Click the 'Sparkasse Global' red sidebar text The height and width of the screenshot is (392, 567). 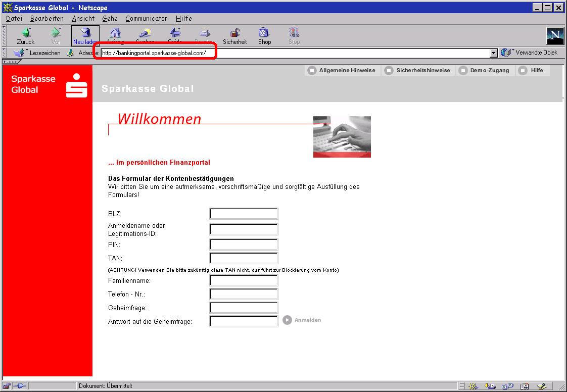pos(33,84)
